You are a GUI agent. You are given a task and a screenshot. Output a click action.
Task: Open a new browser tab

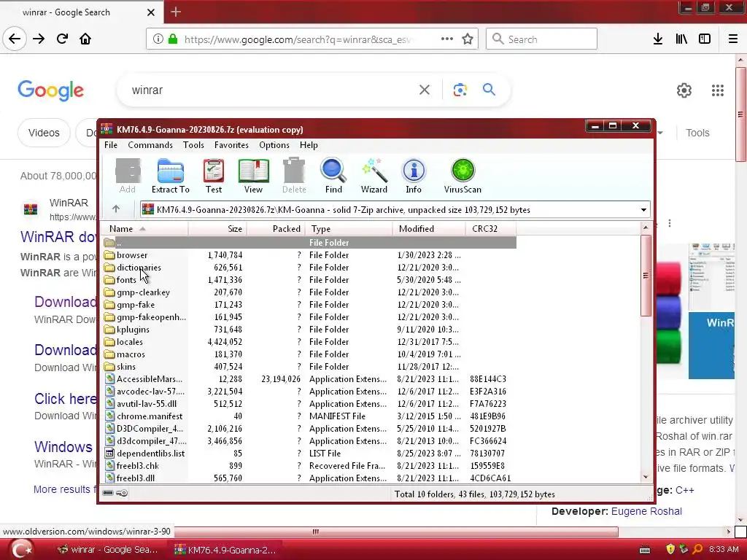(176, 12)
